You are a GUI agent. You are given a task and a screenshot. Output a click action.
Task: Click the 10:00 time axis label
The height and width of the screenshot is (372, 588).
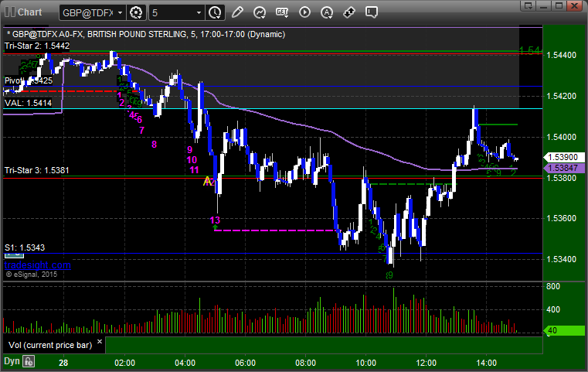365,363
